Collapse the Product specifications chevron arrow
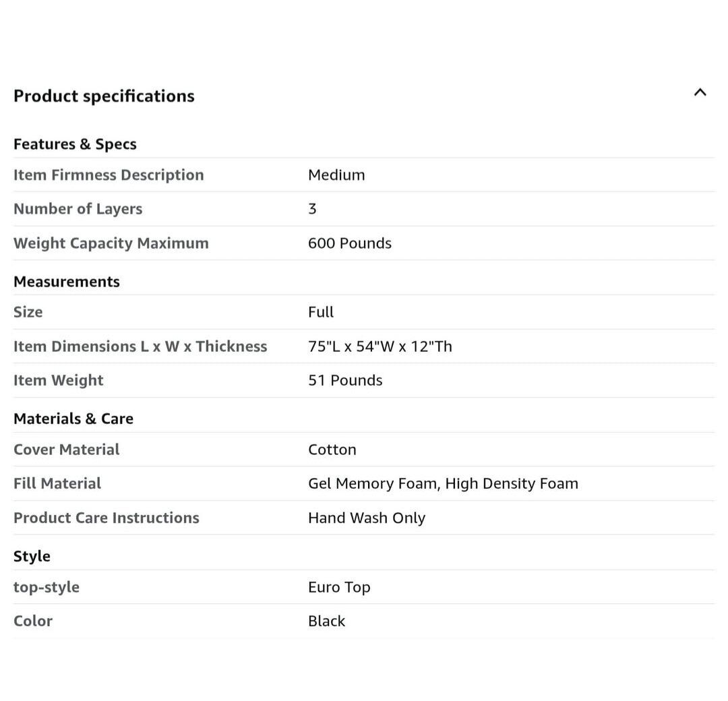Image resolution: width=728 pixels, height=701 pixels. point(700,92)
